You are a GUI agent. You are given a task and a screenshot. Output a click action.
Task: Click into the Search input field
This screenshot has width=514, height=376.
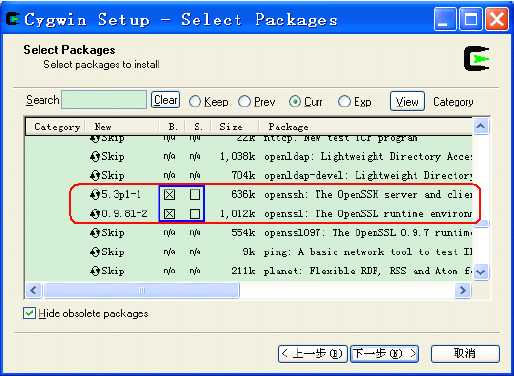pyautogui.click(x=104, y=100)
